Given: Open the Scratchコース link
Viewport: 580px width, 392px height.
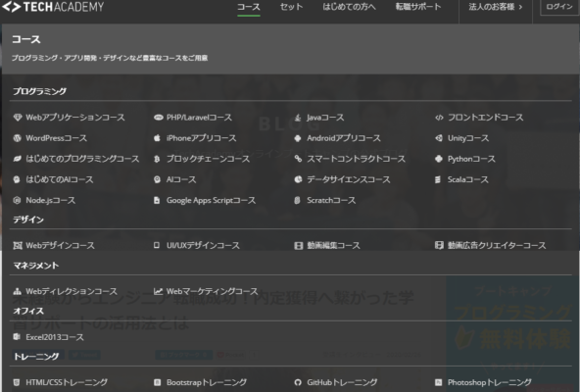Looking at the screenshot, I should point(331,200).
